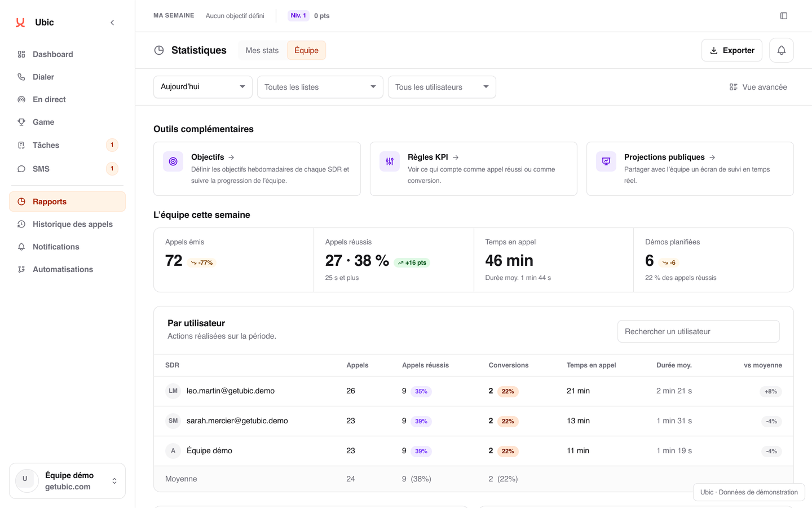Click the Appels réussis column header

425,365
